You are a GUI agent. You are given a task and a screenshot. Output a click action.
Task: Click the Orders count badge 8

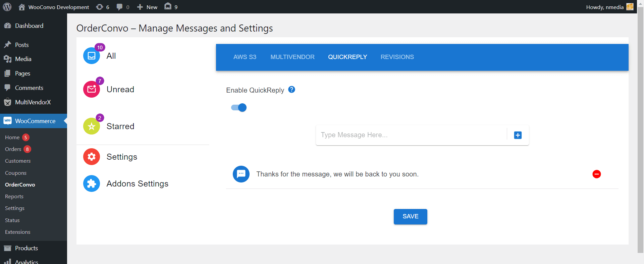pos(28,149)
